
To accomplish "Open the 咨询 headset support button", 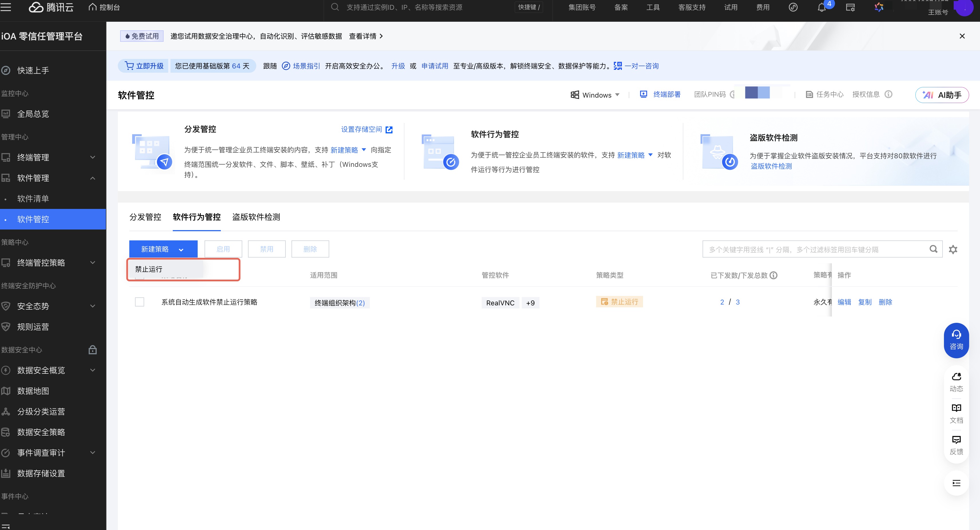I will pyautogui.click(x=956, y=340).
